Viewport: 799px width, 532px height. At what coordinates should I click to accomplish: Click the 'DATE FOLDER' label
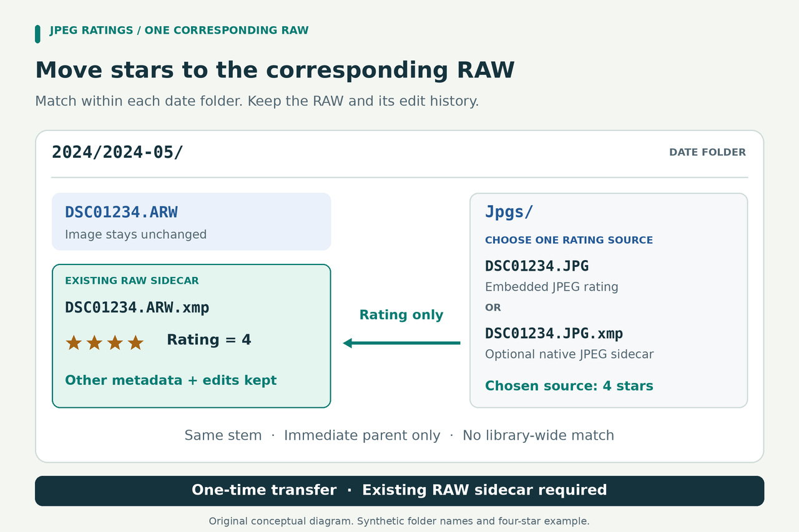click(x=707, y=152)
